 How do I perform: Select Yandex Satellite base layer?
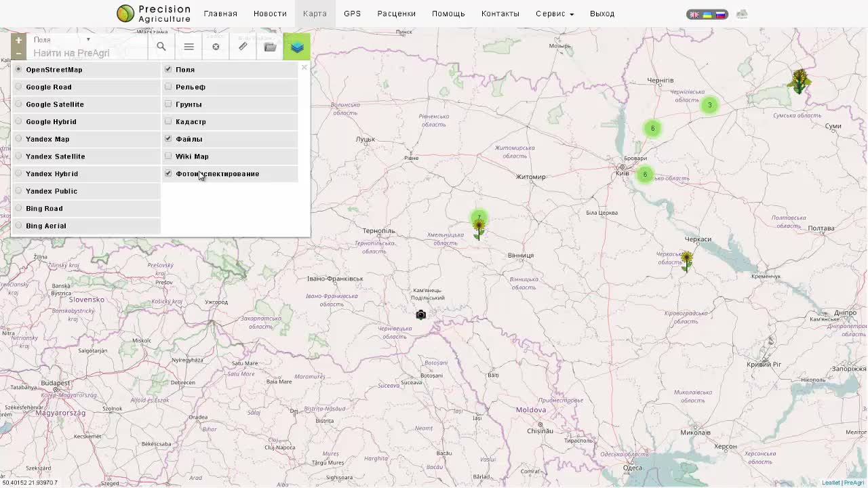coord(86,157)
